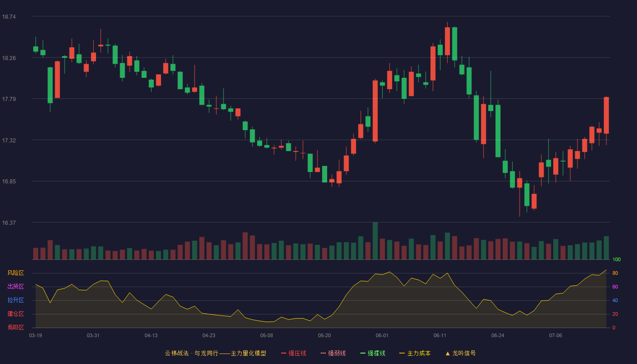Image resolution: width=637 pixels, height=364 pixels.
Task: Toggle the 强压线 legend item
Action: (x=293, y=353)
